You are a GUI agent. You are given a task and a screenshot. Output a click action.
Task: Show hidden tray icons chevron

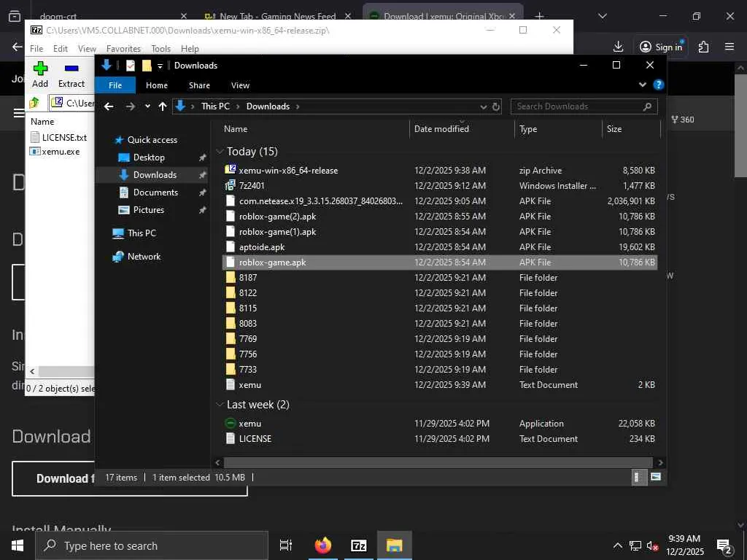point(617,545)
